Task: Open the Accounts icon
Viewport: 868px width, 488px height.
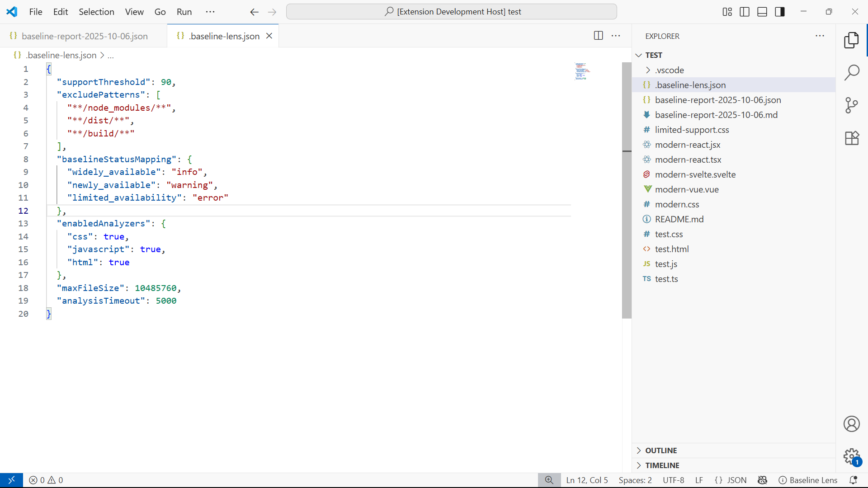Action: [x=852, y=424]
